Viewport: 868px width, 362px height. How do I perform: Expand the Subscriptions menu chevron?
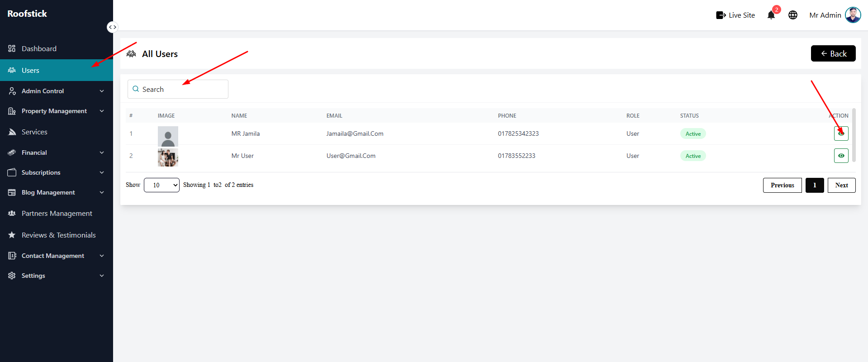pos(102,172)
